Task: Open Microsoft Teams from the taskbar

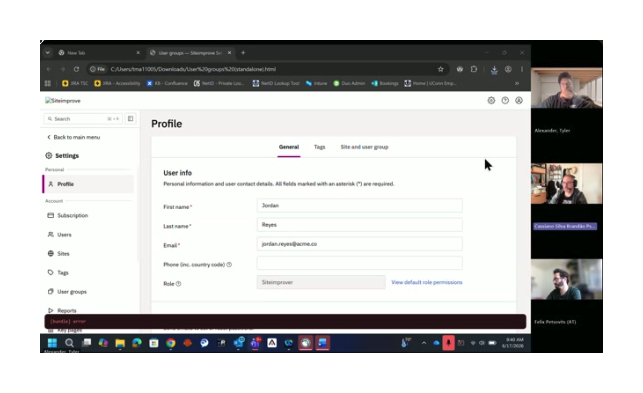Action: pos(255,343)
